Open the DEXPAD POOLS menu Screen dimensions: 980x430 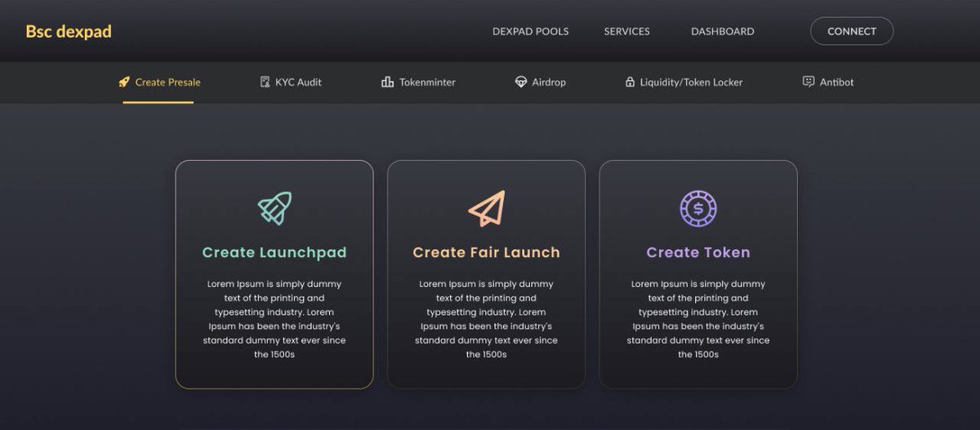(x=531, y=32)
